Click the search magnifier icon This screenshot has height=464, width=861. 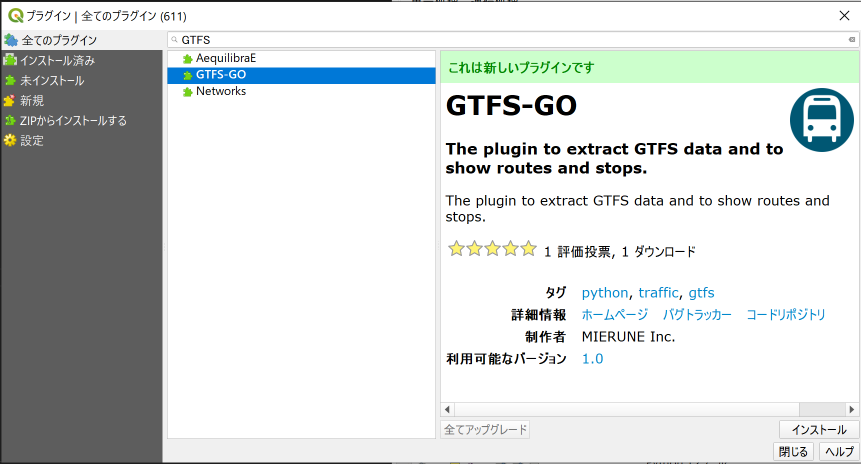tap(175, 40)
